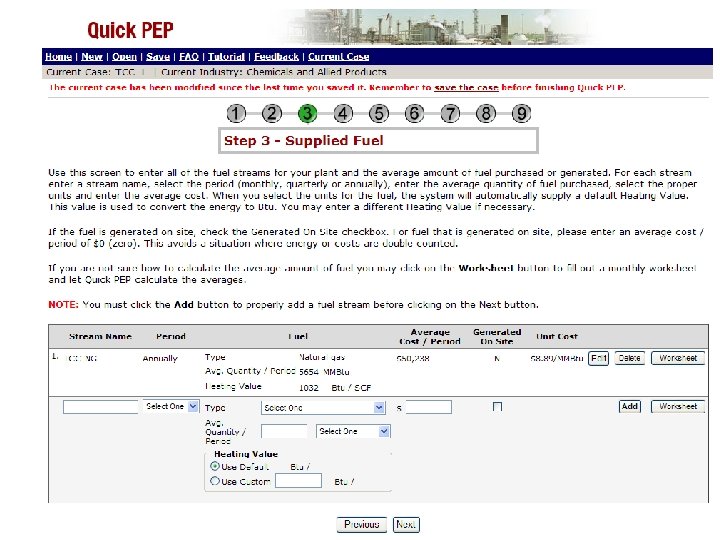The width and height of the screenshot is (720, 540).
Task: Jump to step 5 circle
Action: (x=379, y=113)
